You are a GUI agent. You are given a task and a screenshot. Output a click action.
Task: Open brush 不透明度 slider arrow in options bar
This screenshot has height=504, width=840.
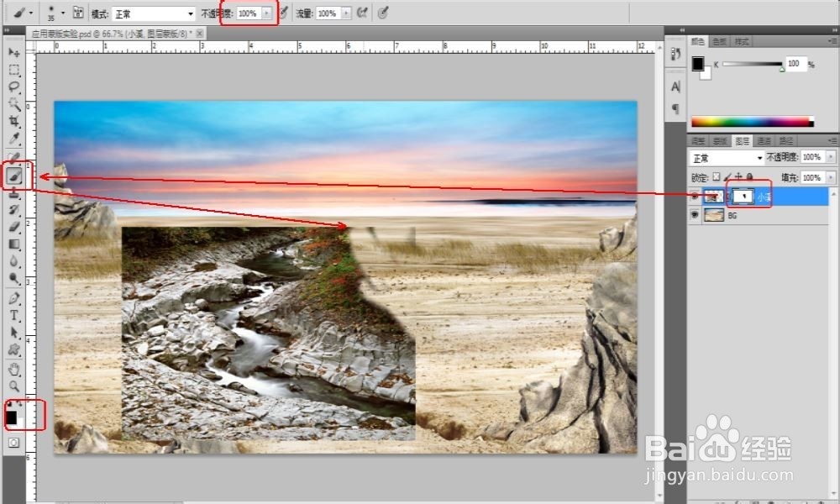coord(267,13)
